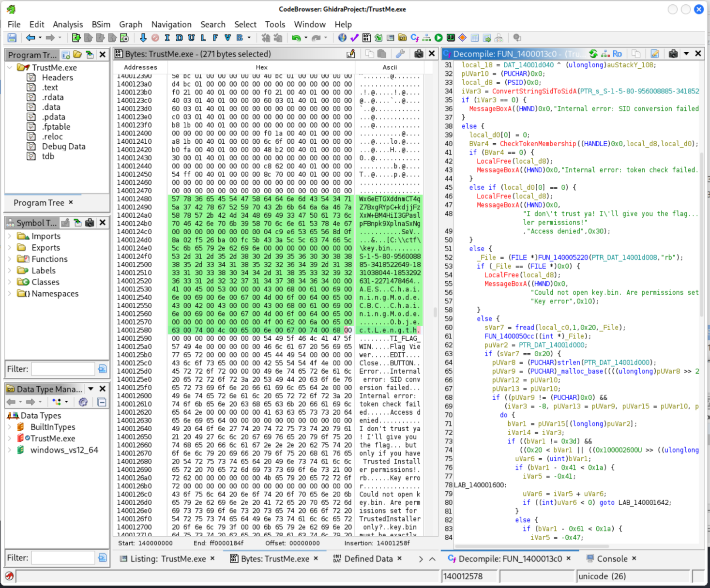Click the Save icon in the main toolbar

pyautogui.click(x=12, y=38)
